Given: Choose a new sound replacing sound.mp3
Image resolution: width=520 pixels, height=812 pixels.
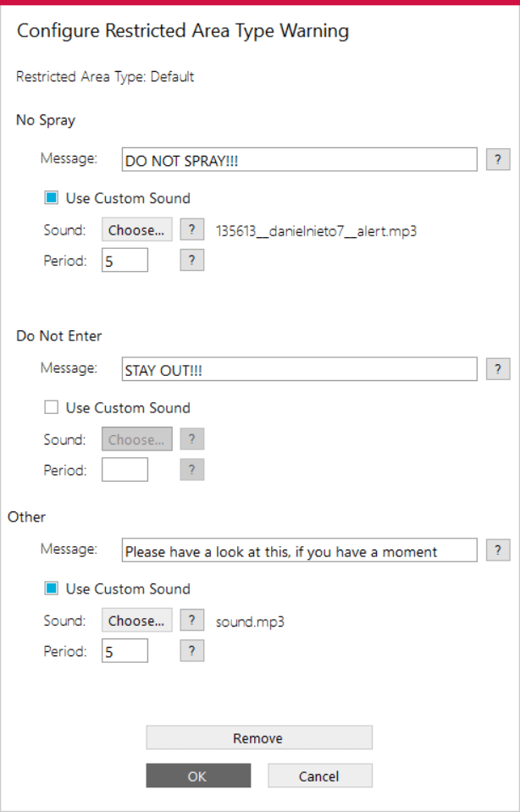Looking at the screenshot, I should pyautogui.click(x=136, y=620).
